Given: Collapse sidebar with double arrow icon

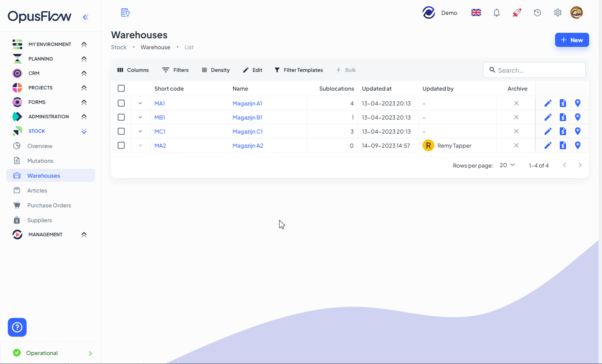Looking at the screenshot, I should coord(86,17).
